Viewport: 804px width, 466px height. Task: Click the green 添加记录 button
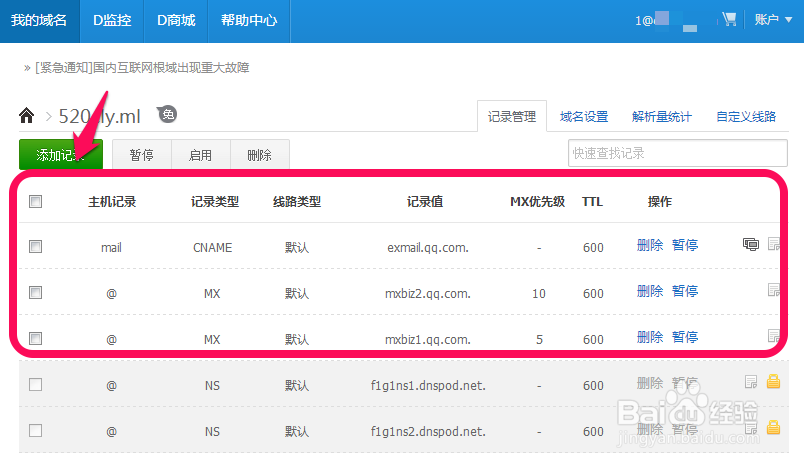tap(61, 154)
